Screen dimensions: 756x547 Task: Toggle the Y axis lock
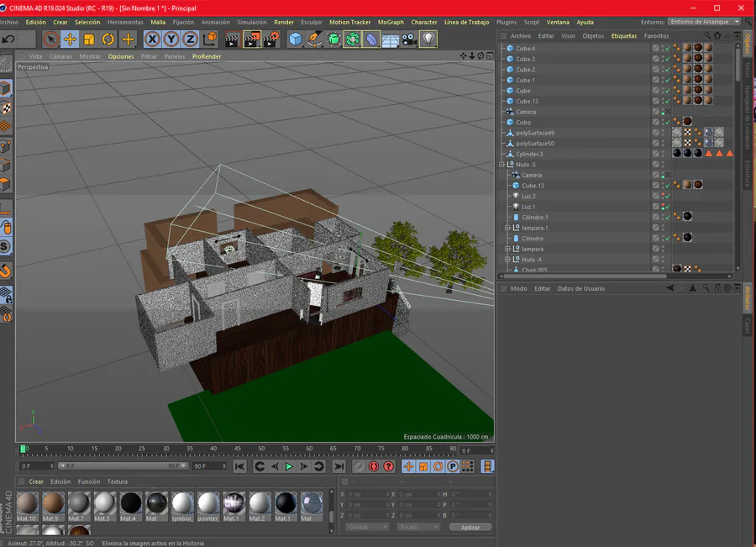click(x=171, y=39)
